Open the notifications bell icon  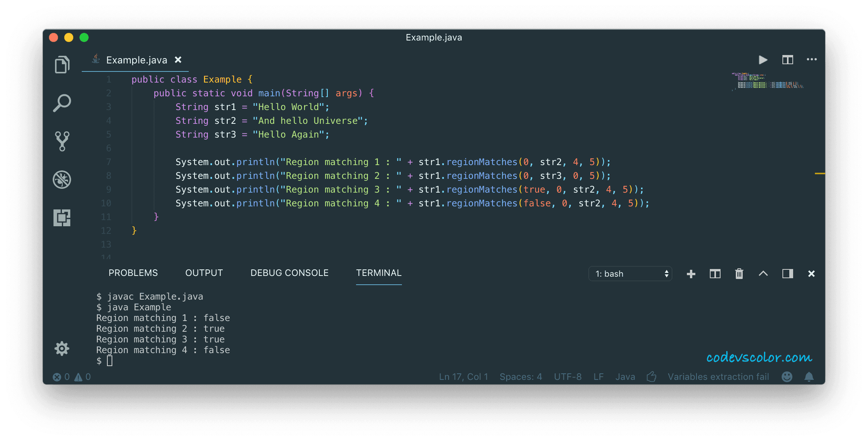click(x=809, y=377)
